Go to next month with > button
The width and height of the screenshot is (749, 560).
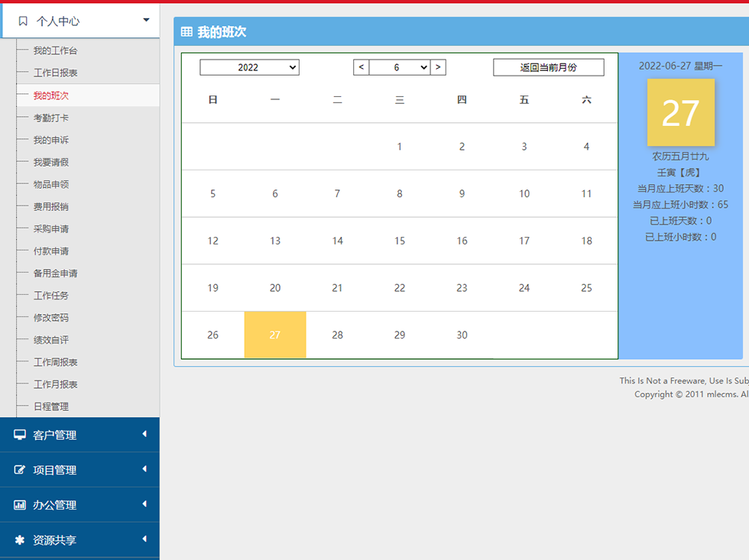pyautogui.click(x=438, y=67)
